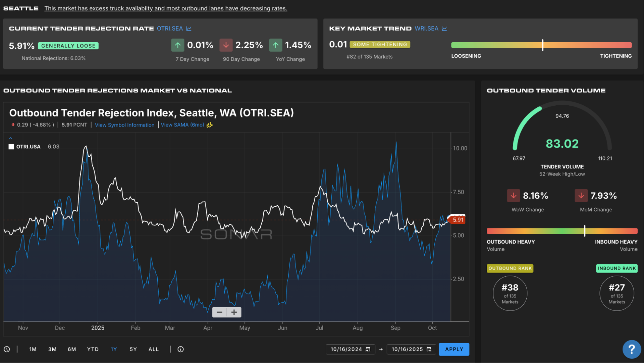644x363 pixels.
Task: Switch to the 5Y time range
Action: coord(133,349)
